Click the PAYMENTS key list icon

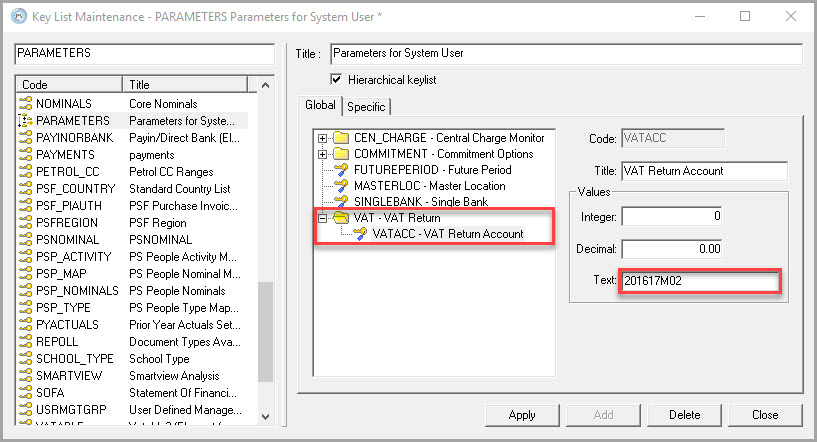[x=25, y=155]
